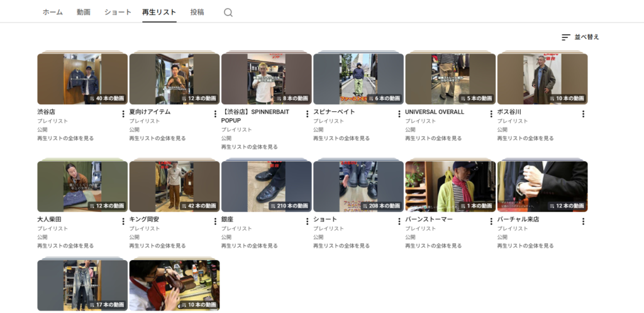Open three-dot menu for 夏向けアイテム playlist
Image resolution: width=644 pixels, height=313 pixels.
coord(215,114)
